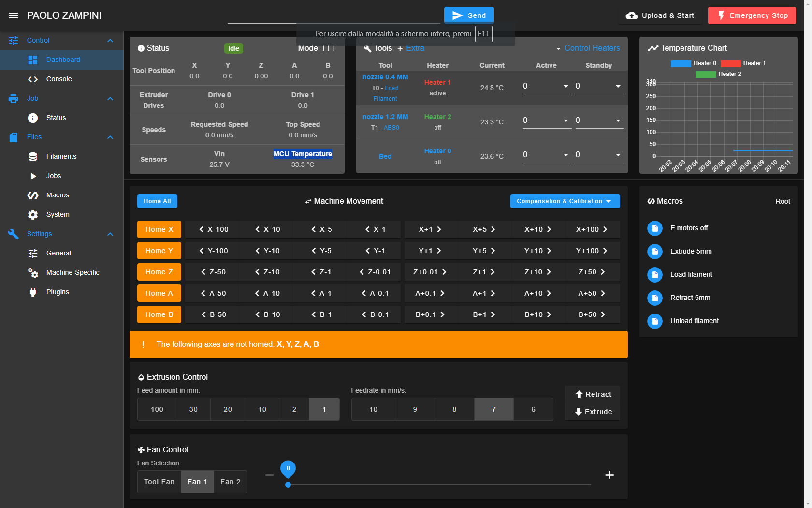Toggle Heater 1 red legend swatch
Image resolution: width=812 pixels, height=508 pixels.
[x=731, y=63]
